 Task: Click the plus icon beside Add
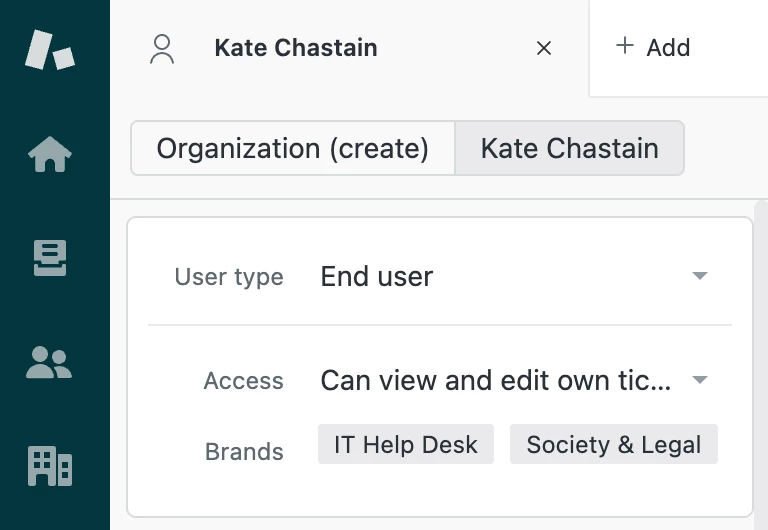pos(625,46)
